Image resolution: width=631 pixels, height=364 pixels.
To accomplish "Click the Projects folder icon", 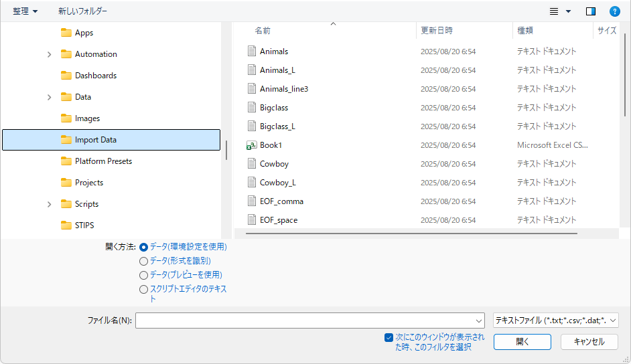I will 66,183.
